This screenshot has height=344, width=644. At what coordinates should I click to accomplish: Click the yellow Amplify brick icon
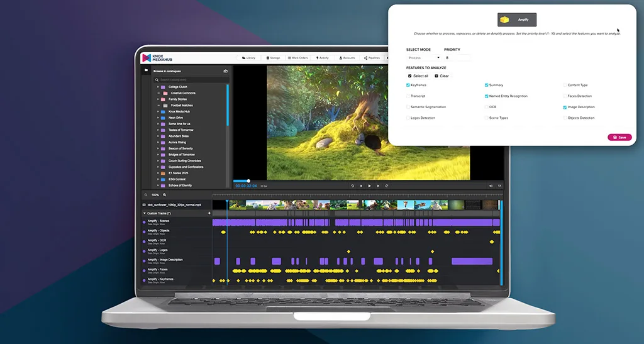[506, 19]
